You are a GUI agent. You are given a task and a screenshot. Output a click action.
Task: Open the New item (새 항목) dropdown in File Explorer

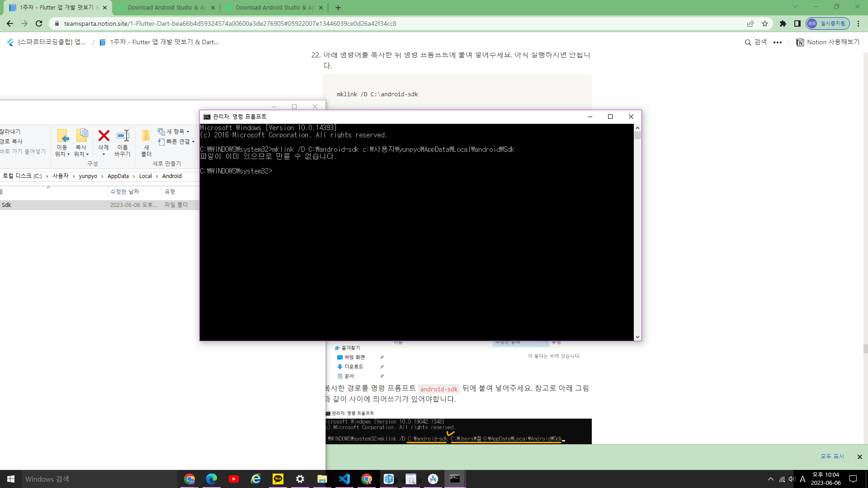174,131
